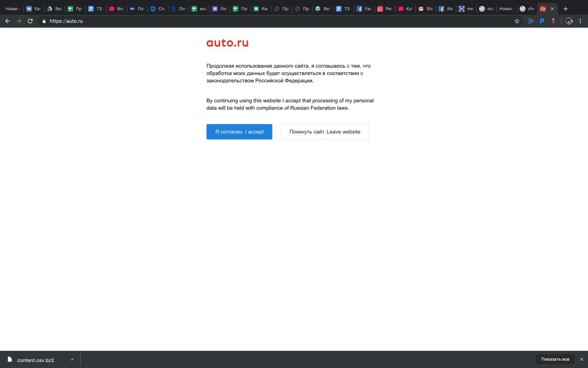
Task: Switch to the green 'Кан' tab
Action: coord(261,9)
